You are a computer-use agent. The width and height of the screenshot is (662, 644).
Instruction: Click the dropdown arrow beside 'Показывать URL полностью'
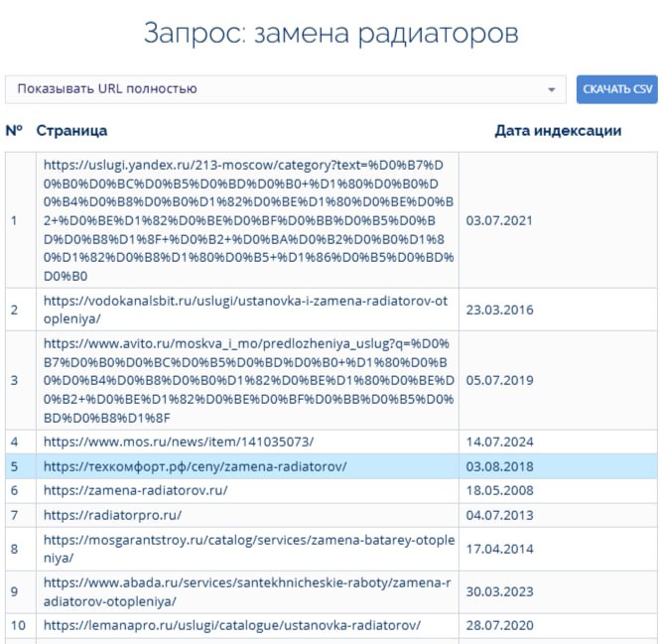coord(552,90)
